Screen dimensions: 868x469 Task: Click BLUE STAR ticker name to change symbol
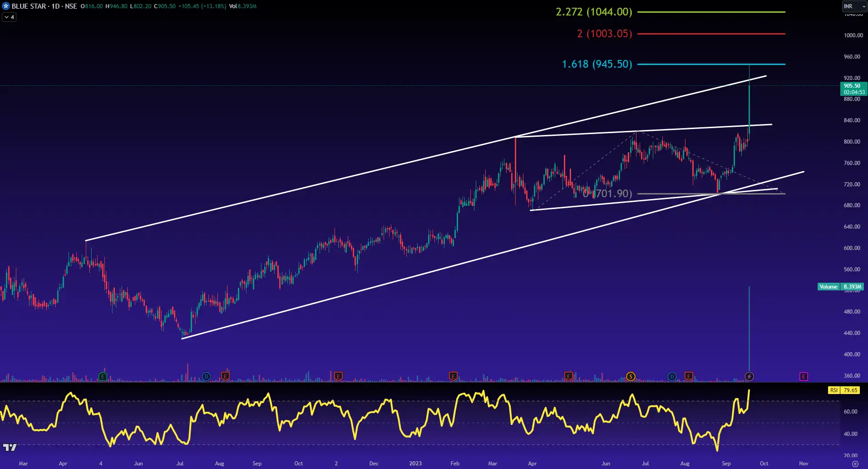coord(28,6)
